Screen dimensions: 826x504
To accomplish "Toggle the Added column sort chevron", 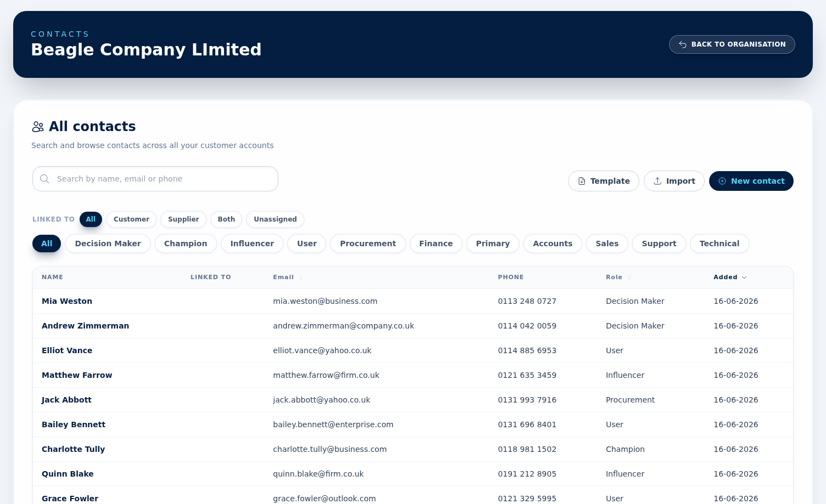I will (744, 278).
